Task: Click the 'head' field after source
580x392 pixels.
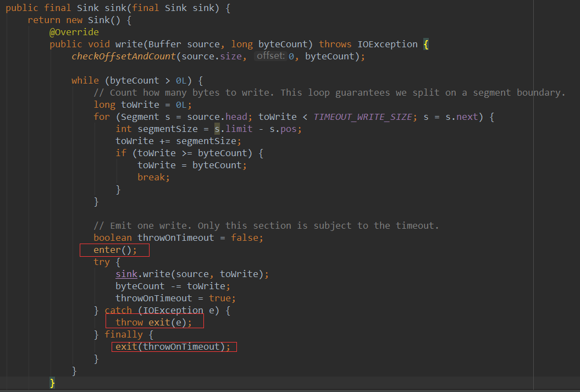Action: [236, 117]
